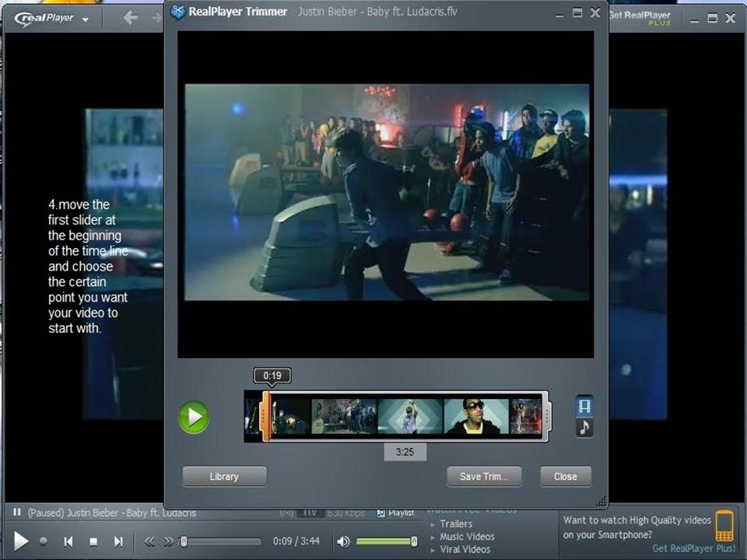Click the Close button in Trimmer dialog
Viewport: 747px width, 560px height.
(566, 476)
